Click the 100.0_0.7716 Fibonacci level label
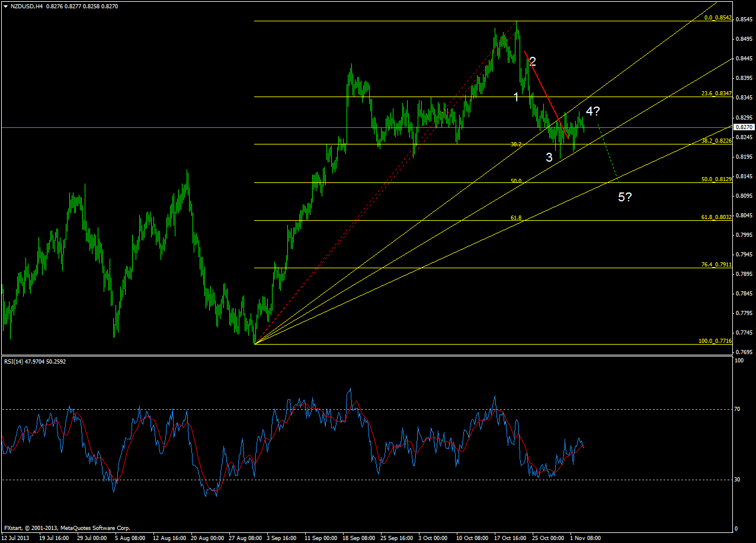756x543 pixels. [715, 341]
